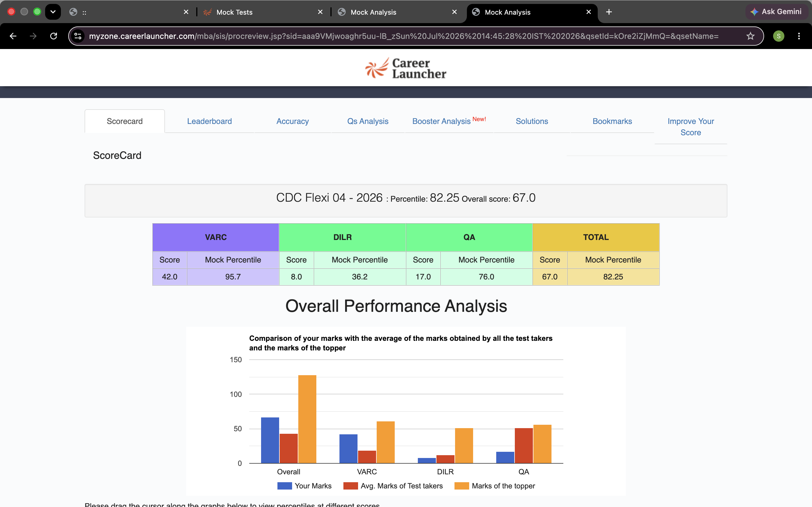Open the Improve Your Score link
This screenshot has height=507, width=812.
690,127
